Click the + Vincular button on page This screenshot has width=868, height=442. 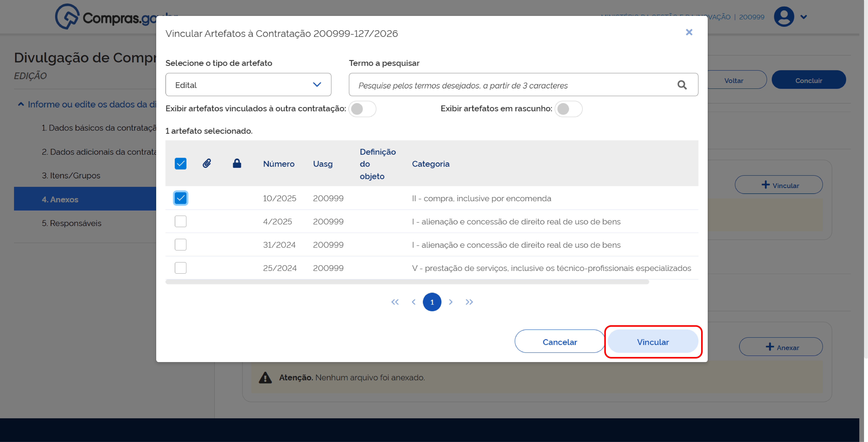(779, 185)
